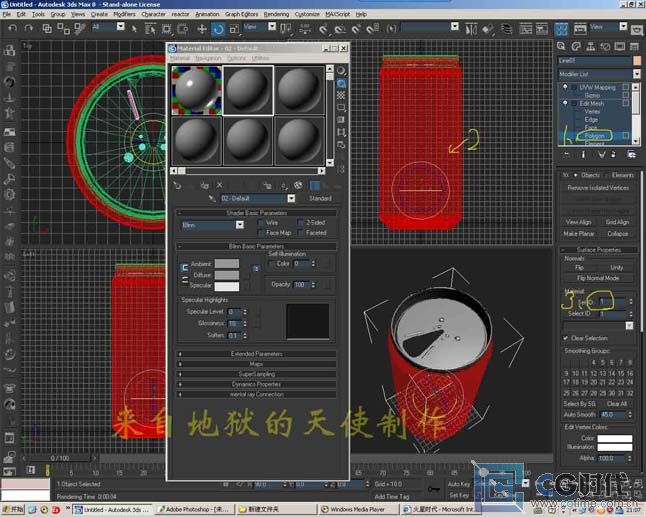Click Configure Modifier Sets icon below stack
646x517 pixels.
[631, 154]
